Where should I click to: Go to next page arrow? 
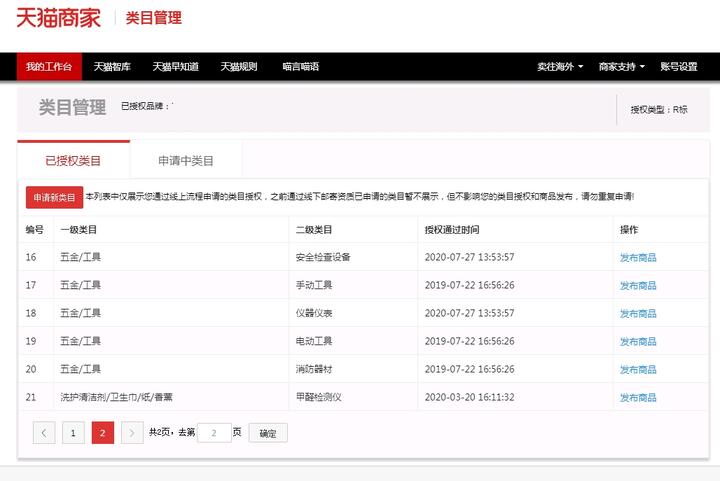pyautogui.click(x=132, y=433)
